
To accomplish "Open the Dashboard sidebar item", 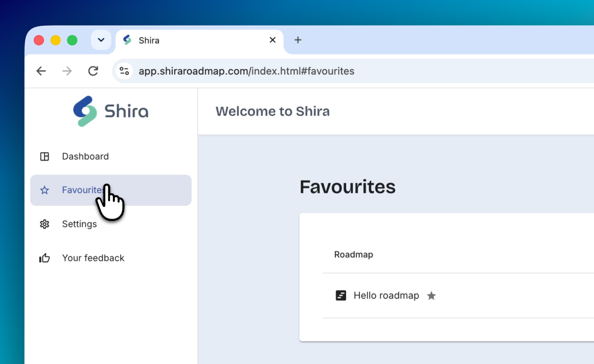I will (111, 156).
